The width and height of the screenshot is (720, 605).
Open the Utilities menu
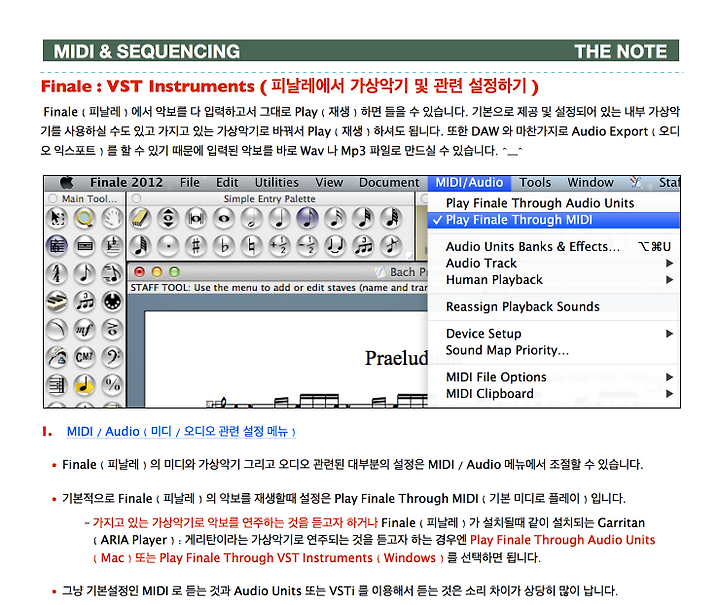coord(276,183)
